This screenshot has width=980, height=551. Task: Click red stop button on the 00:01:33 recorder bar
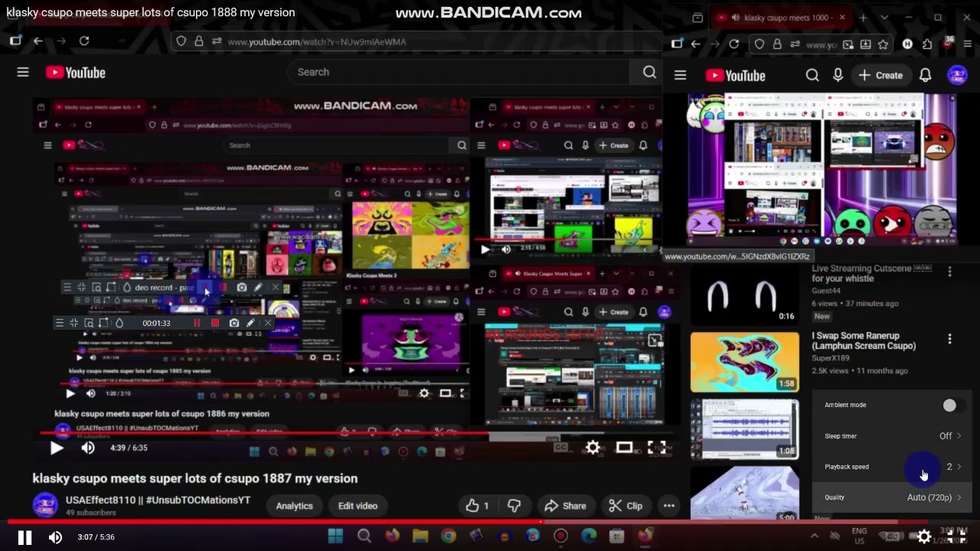click(x=215, y=323)
